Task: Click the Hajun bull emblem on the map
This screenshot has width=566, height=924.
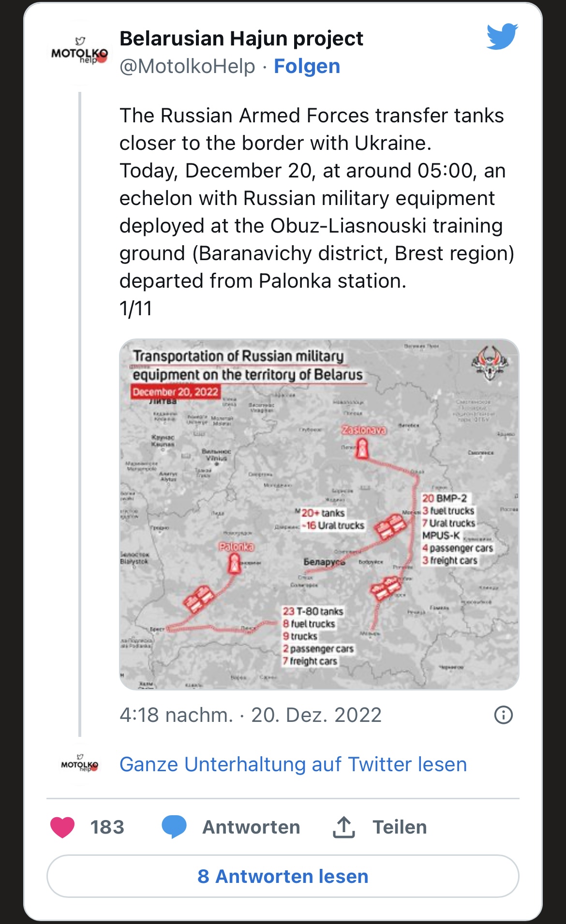Action: tap(490, 363)
